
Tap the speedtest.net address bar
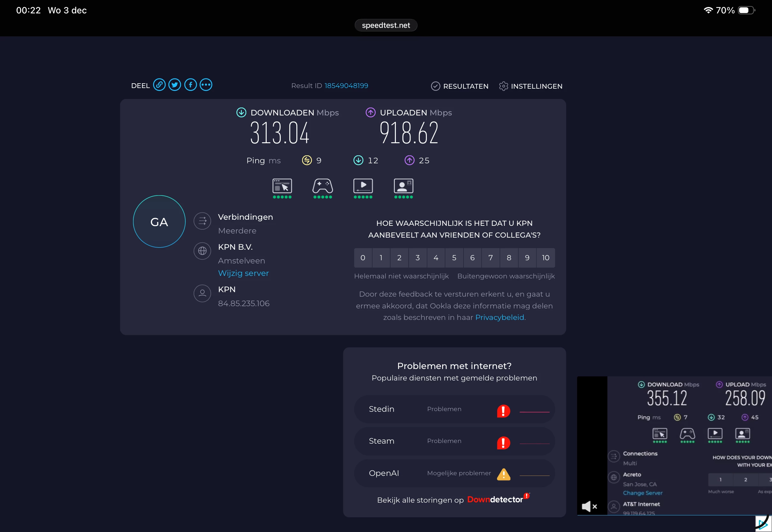coord(386,25)
